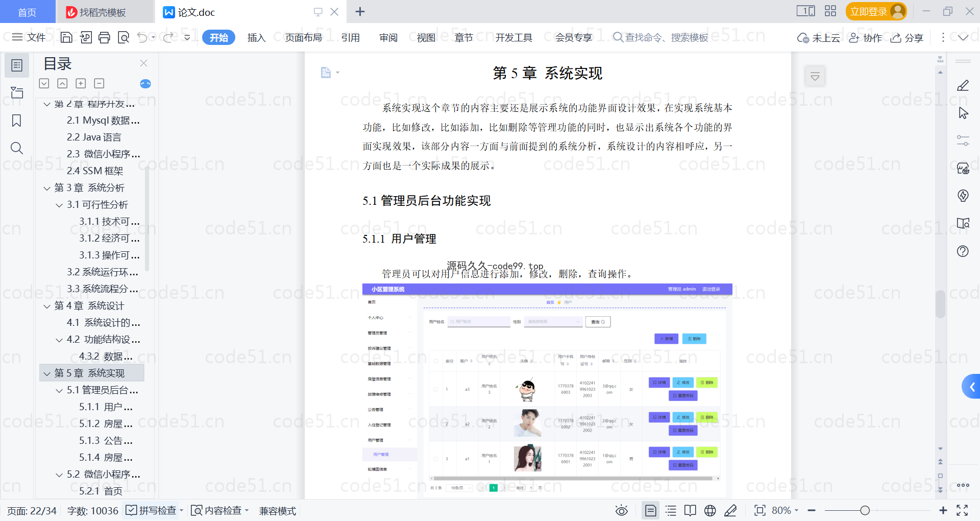Close the 论文.doc tab
Viewport: 980px width, 521px height.
334,11
